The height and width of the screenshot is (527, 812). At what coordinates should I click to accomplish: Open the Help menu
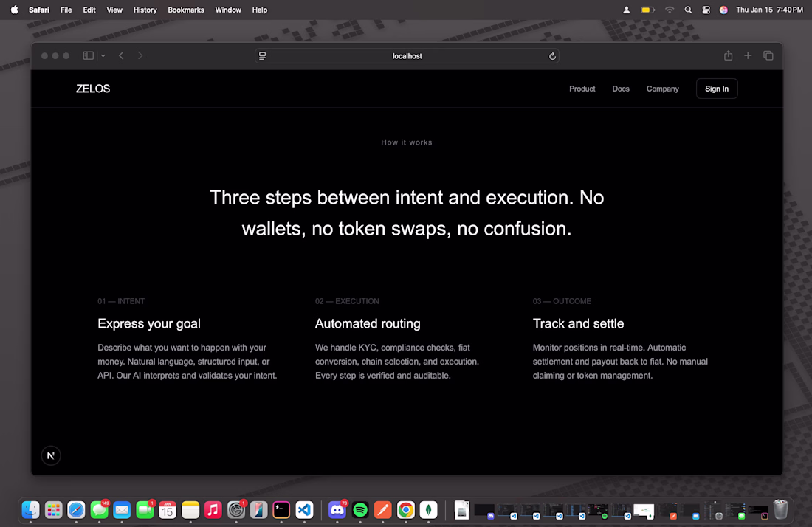(x=259, y=10)
